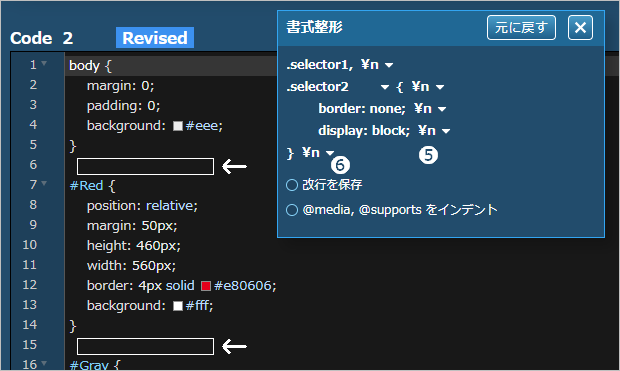Click 'border: none;' sample text in panel

pyautogui.click(x=362, y=109)
